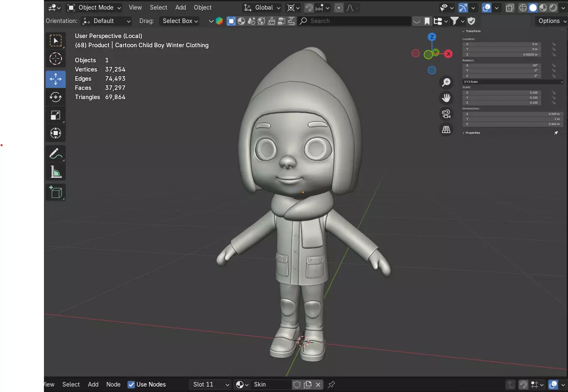Open the Drag Select Box dropdown
568x392 pixels.
[180, 21]
